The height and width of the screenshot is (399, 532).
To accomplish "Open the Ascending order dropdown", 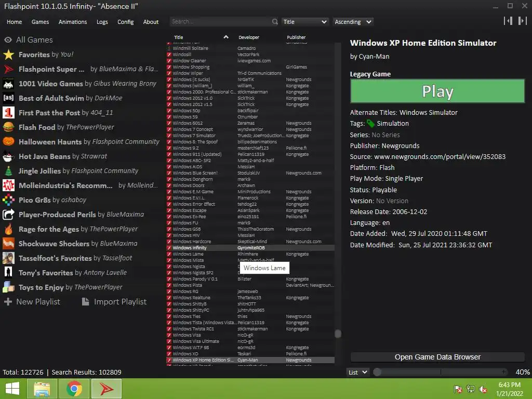I will 353,22.
